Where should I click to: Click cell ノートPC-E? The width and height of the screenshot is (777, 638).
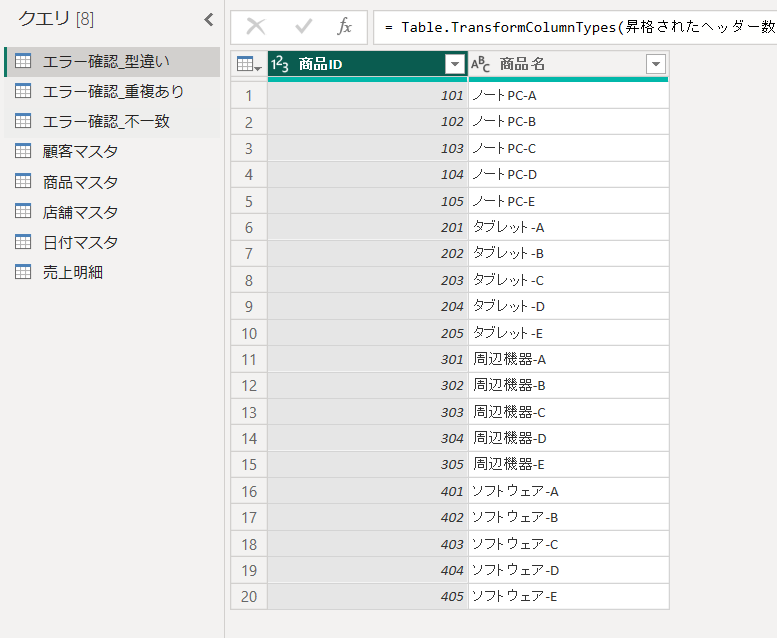click(568, 201)
